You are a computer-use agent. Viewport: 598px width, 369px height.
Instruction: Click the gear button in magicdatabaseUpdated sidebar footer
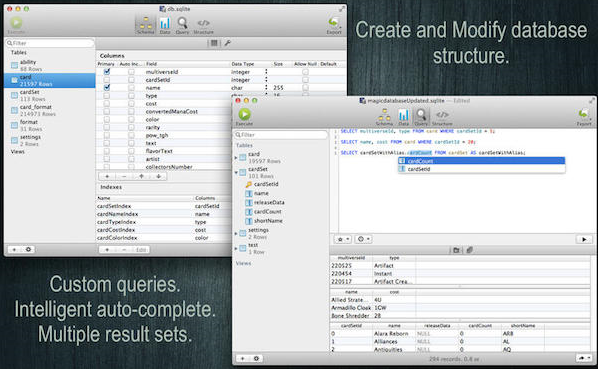click(256, 358)
